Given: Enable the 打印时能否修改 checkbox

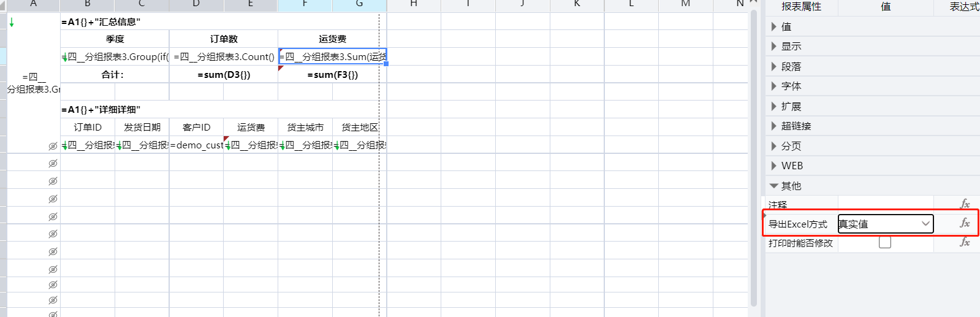Looking at the screenshot, I should (884, 243).
